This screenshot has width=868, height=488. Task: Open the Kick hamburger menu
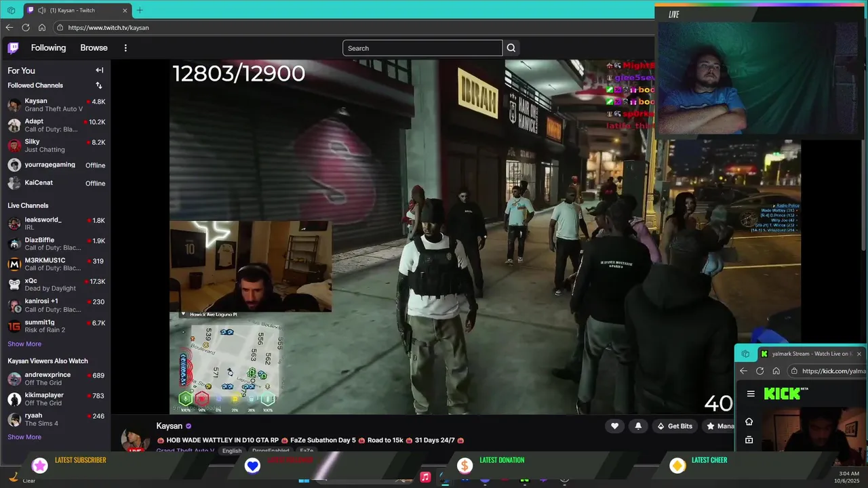coord(751,394)
